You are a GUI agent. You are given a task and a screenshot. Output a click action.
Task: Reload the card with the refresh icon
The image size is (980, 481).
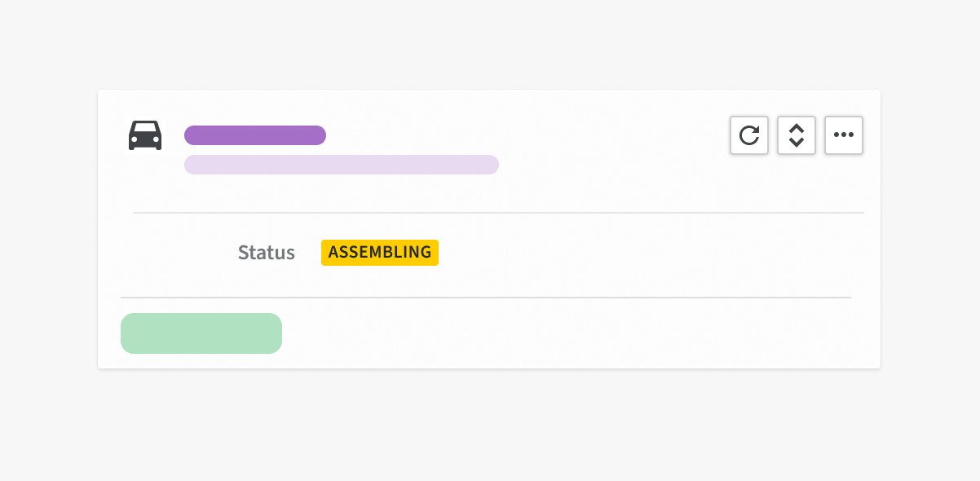coord(749,135)
